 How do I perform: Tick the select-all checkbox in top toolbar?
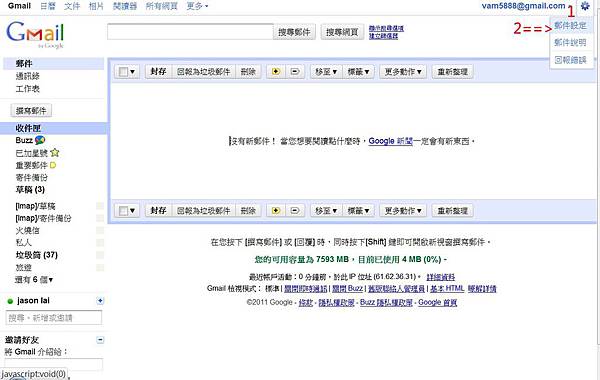[123, 72]
